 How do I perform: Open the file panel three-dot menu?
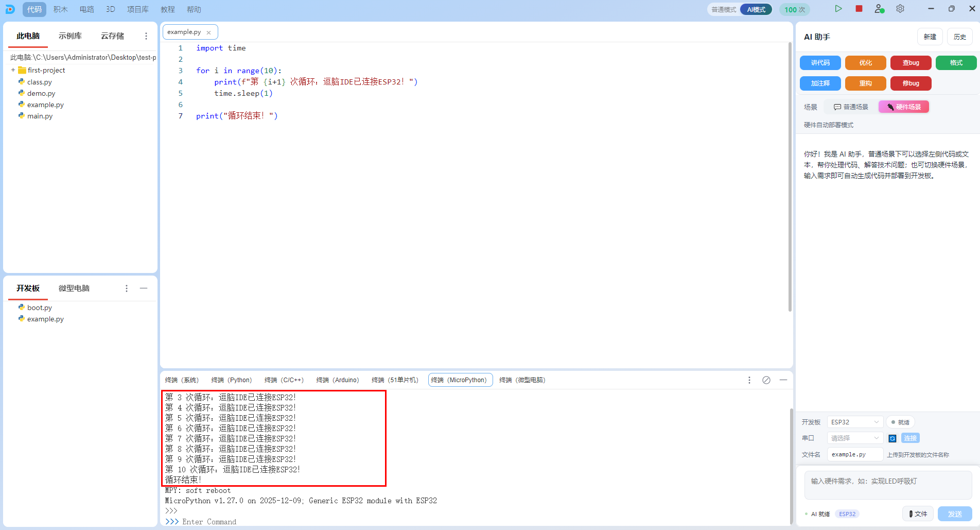pos(146,36)
